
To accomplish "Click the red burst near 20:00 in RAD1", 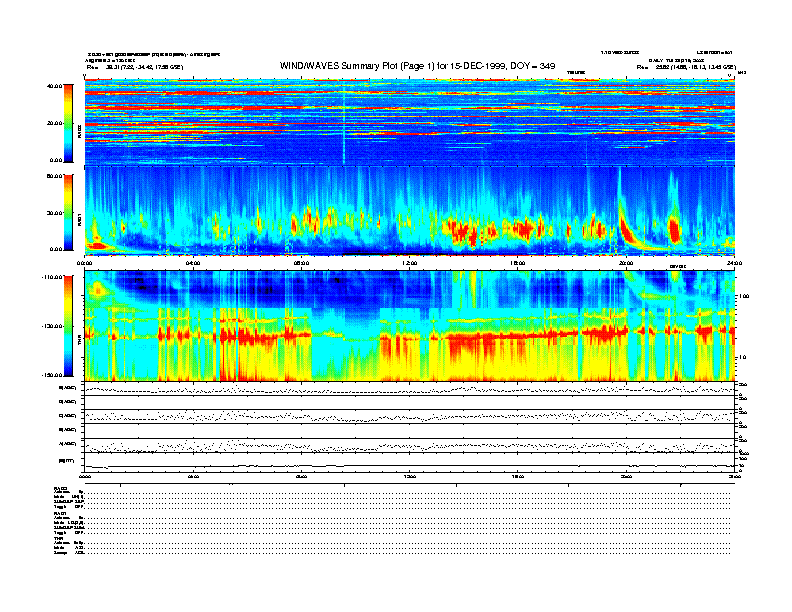I will coord(627,230).
